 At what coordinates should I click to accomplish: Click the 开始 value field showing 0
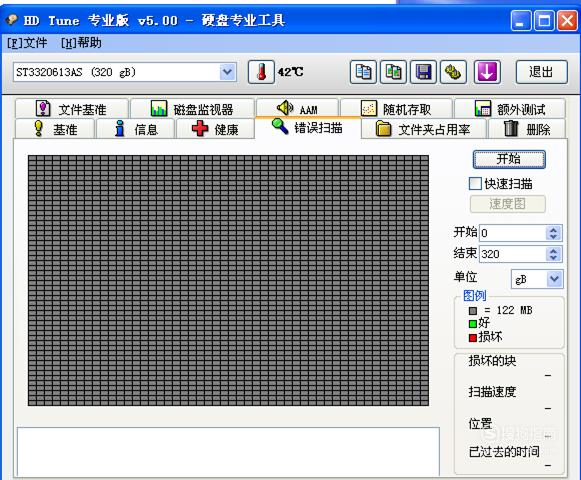click(512, 233)
